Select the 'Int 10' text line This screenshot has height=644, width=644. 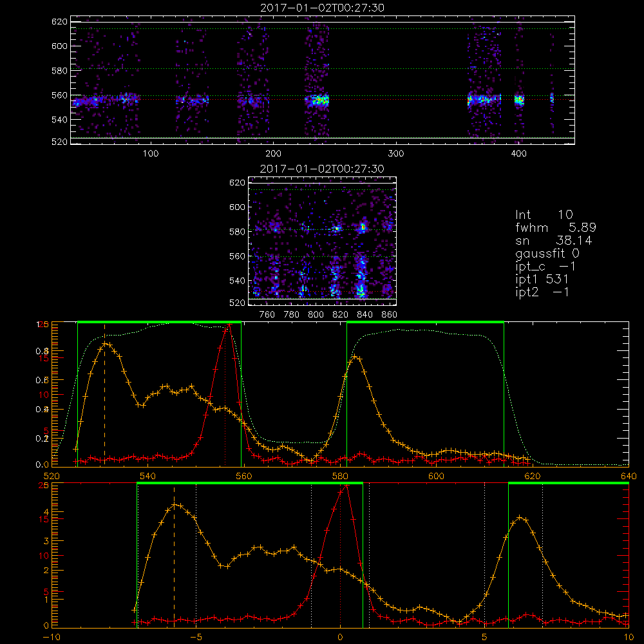544,214
